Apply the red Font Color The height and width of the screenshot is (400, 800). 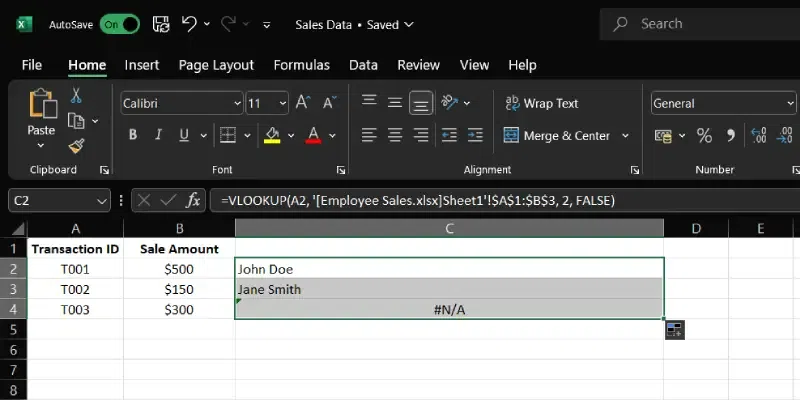[x=313, y=135]
